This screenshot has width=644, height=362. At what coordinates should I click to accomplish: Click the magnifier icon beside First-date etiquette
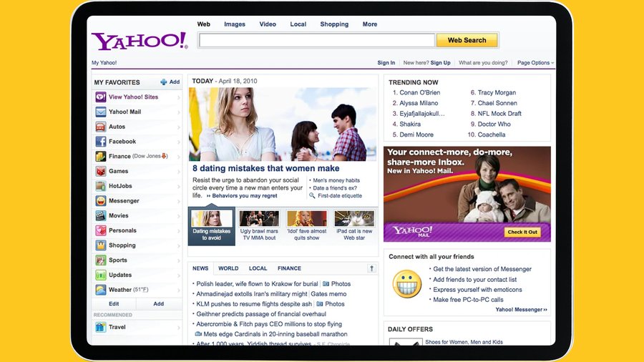point(312,196)
